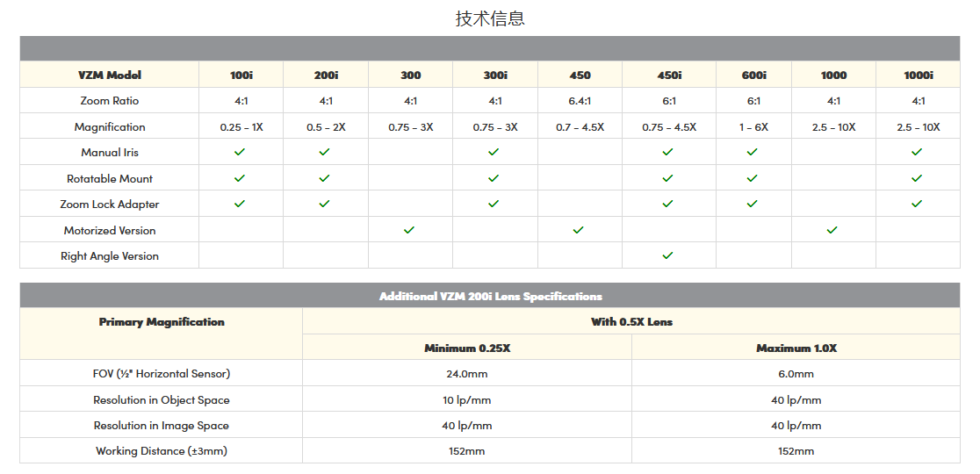
Task: Click the Motorized Version checkmark for 450
Action: (578, 230)
